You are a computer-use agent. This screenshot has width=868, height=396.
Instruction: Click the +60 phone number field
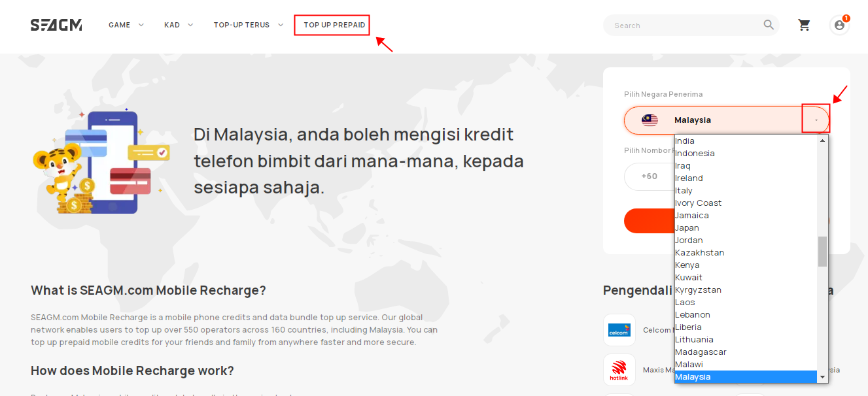tap(649, 176)
